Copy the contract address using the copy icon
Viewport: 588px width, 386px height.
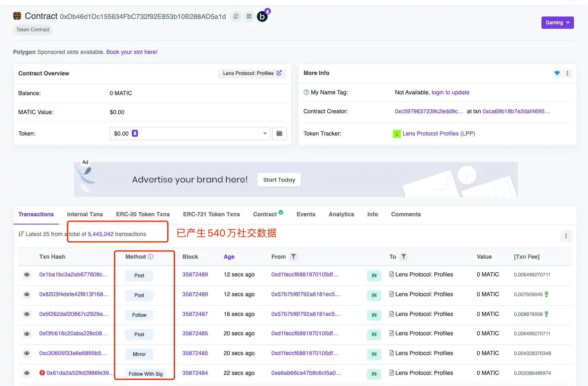[x=236, y=16]
